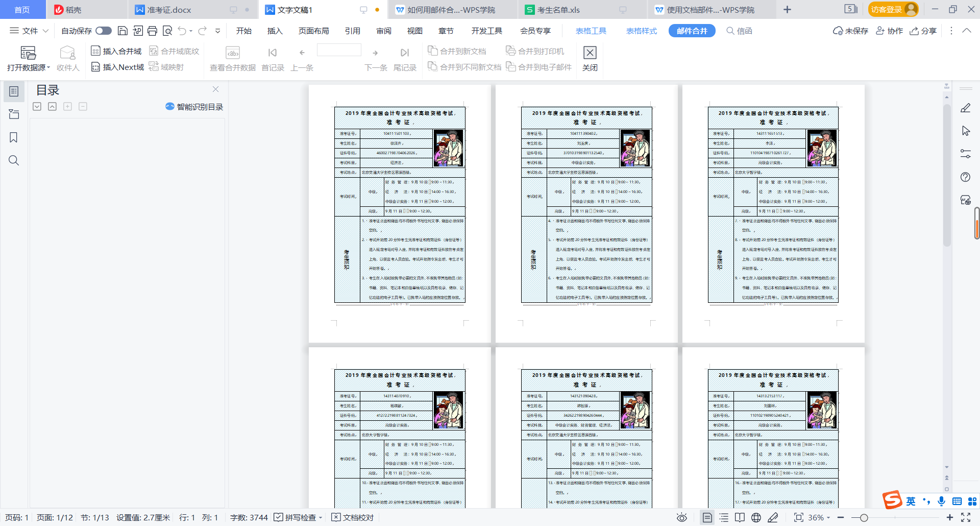Click the Visitor Login button (访客登录)
Viewport: 980px width, 526px height.
pos(893,9)
